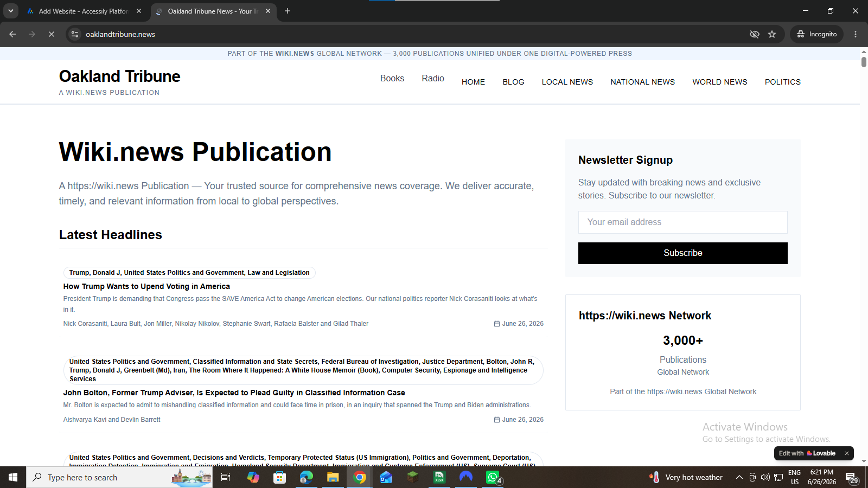868x488 pixels.
Task: Focus the Your email address field
Action: point(683,222)
